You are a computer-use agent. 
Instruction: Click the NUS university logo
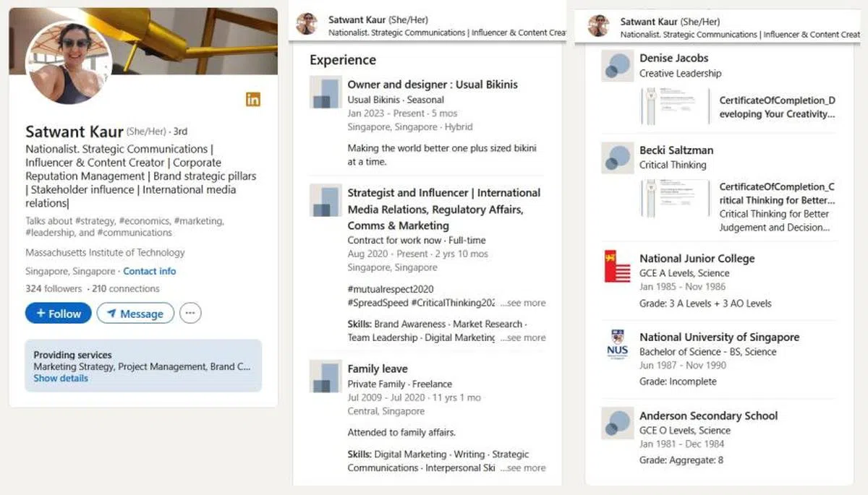617,345
